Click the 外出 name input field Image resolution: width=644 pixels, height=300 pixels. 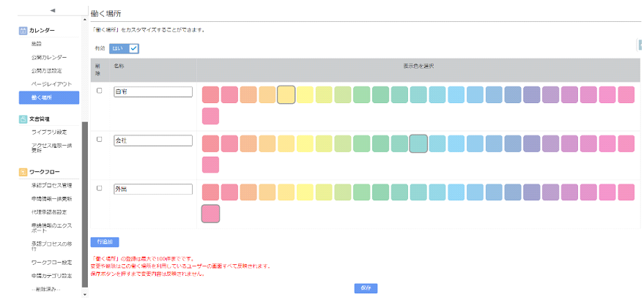point(152,189)
